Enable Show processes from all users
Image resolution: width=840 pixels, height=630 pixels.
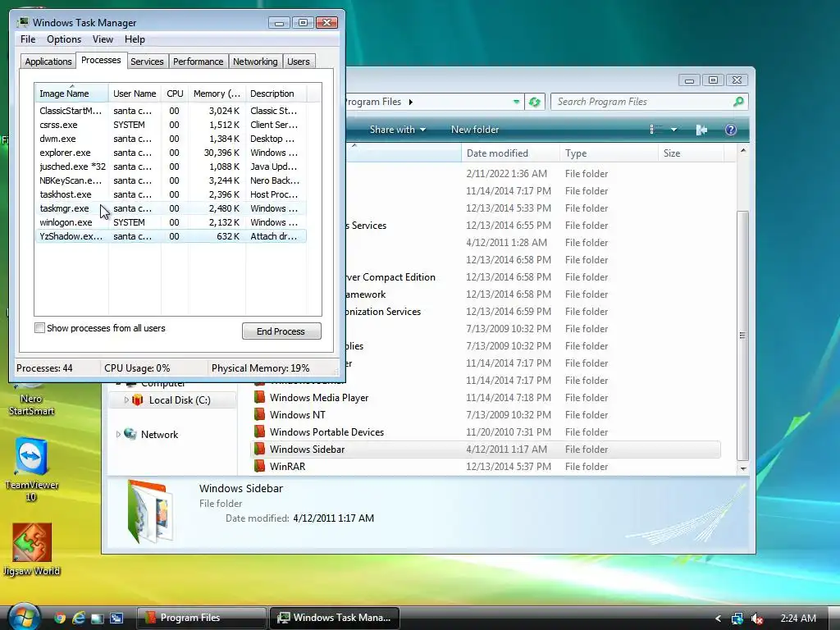(39, 328)
